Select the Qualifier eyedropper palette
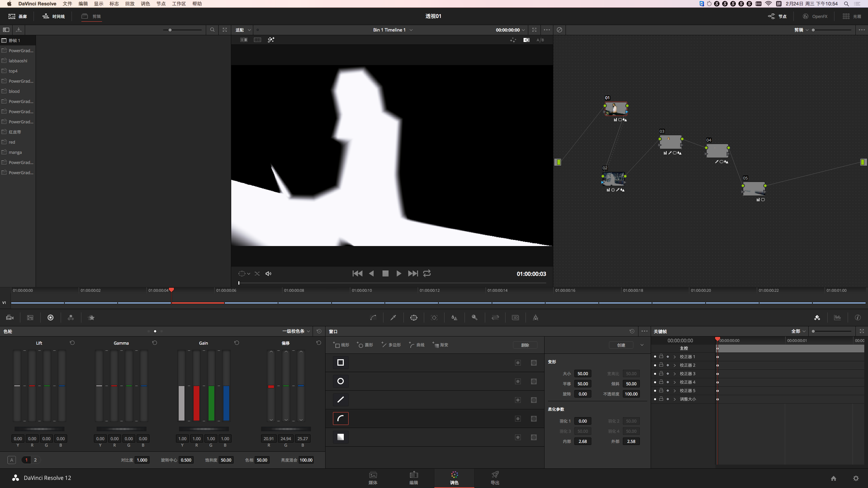The height and width of the screenshot is (488, 868). click(393, 318)
